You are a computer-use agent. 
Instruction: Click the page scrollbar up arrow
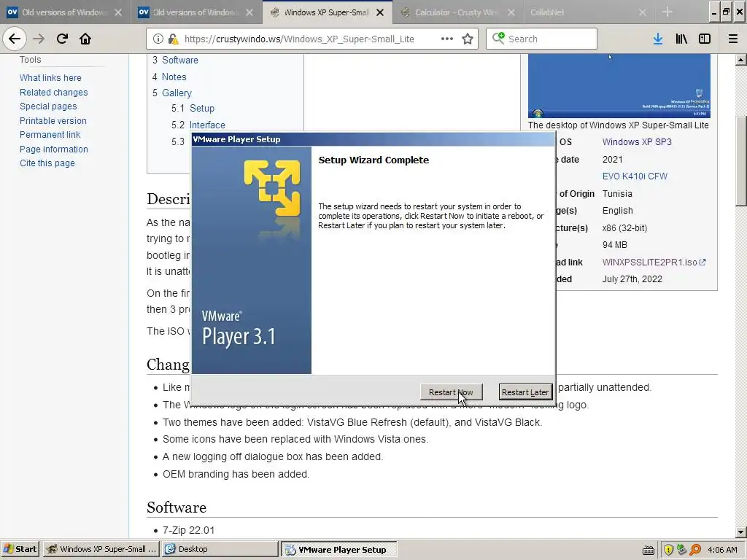pyautogui.click(x=740, y=60)
